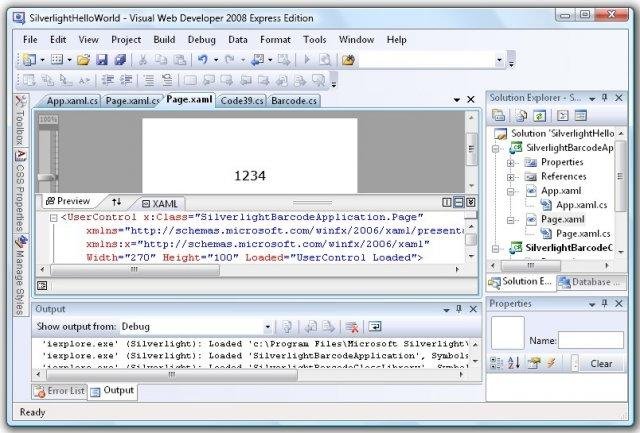The height and width of the screenshot is (433, 640).
Task: Collapse the pane with the double-chevron icon
Action: 471,202
